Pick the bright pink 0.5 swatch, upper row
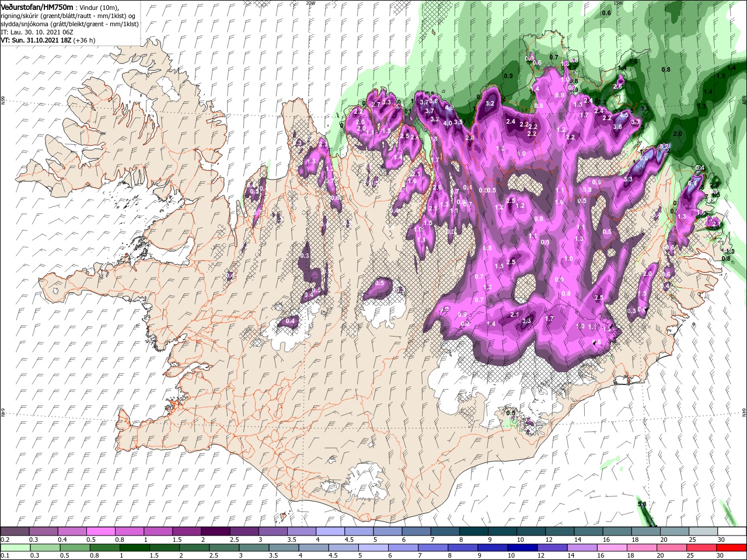Image resolution: width=747 pixels, height=560 pixels. tap(101, 531)
